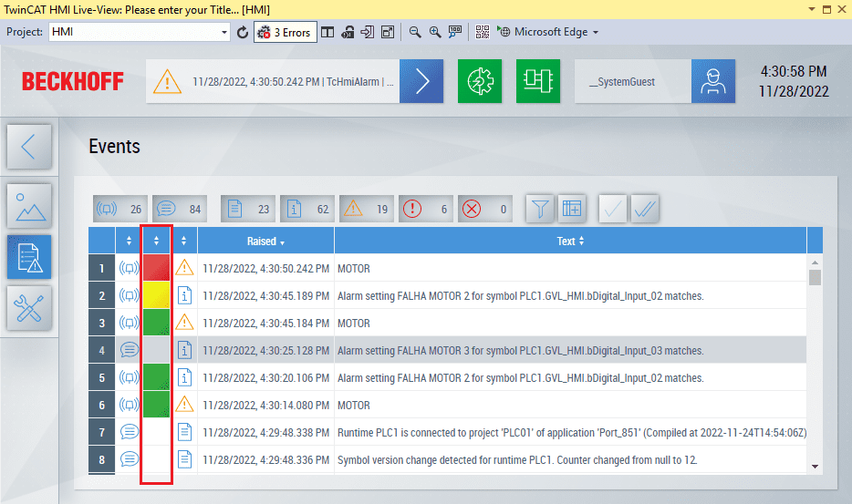Toggle verbose severity filter showing 23
Viewport: 852px width, 504px height.
[248, 209]
